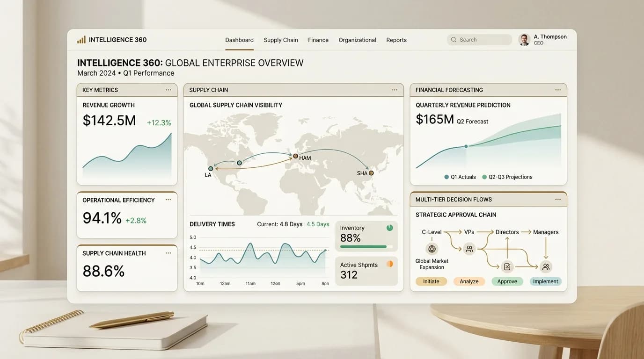
Task: Click the $165M forecast value
Action: (x=435, y=120)
